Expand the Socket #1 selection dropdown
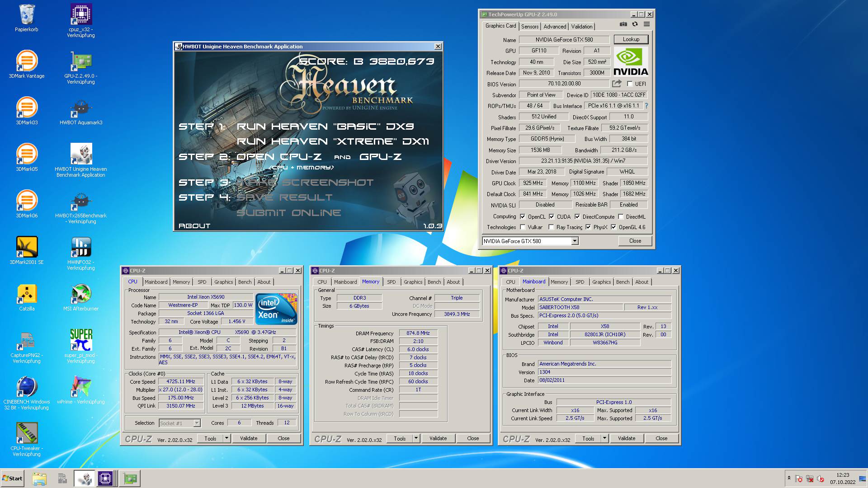 tap(197, 423)
